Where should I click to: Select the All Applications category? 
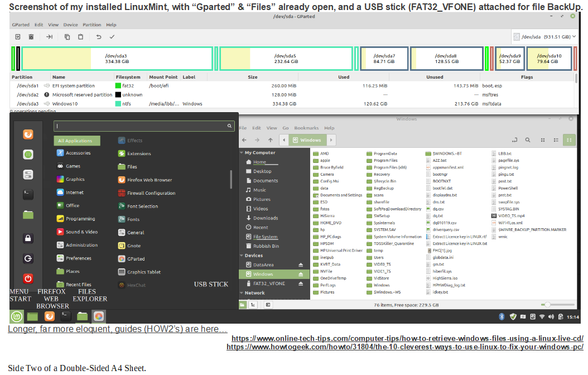coord(77,141)
